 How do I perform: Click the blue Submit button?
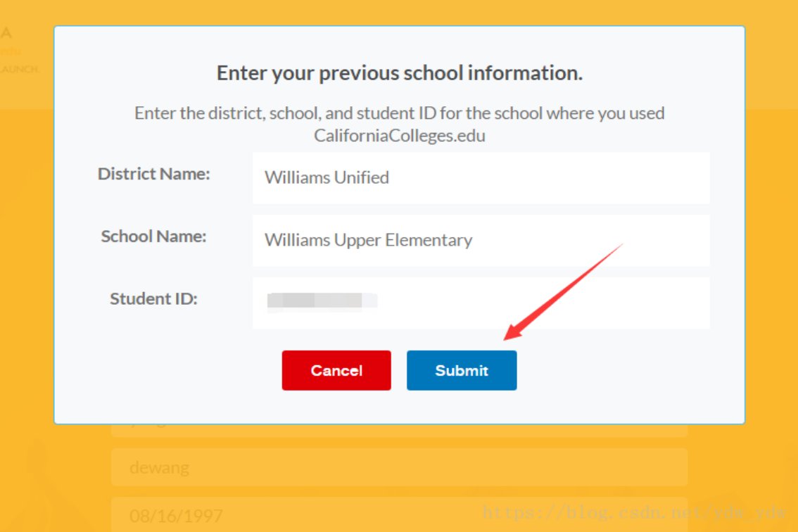(462, 371)
